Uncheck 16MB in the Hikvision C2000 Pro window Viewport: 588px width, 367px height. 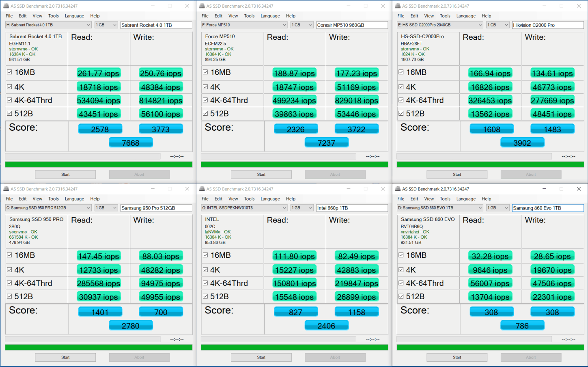click(401, 72)
